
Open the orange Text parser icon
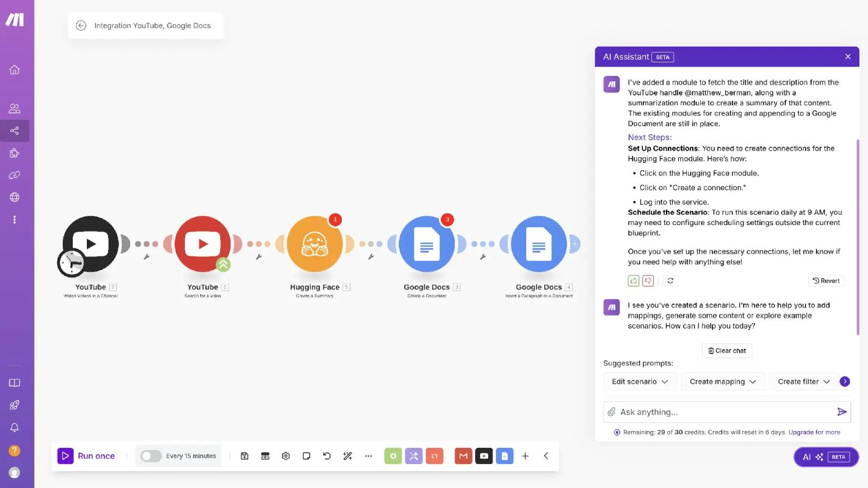click(435, 456)
